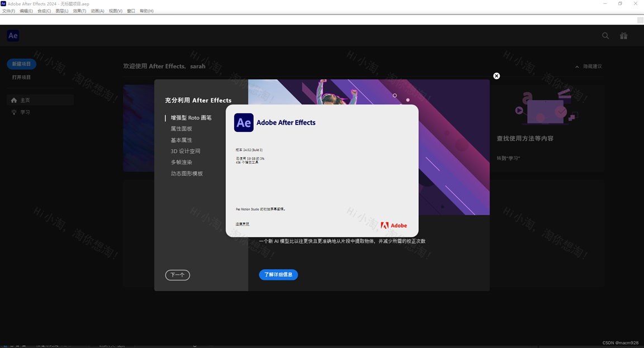Image resolution: width=644 pixels, height=348 pixels.
Task: Click the Adobe After Effects splash title
Action: pos(286,123)
